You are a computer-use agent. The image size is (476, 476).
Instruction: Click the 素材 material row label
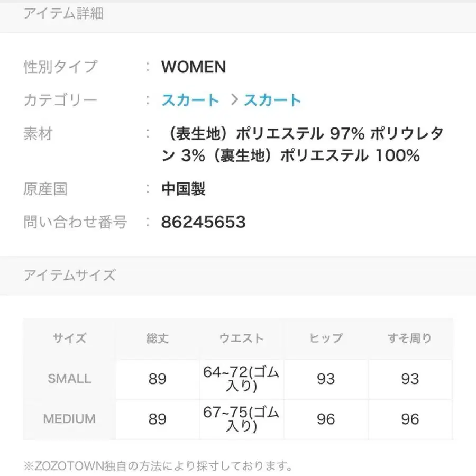[38, 135]
